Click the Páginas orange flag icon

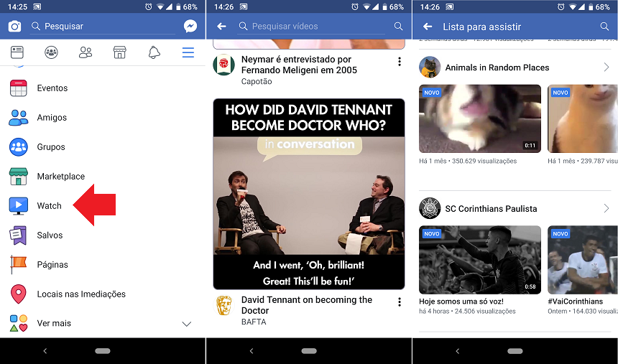tap(18, 264)
